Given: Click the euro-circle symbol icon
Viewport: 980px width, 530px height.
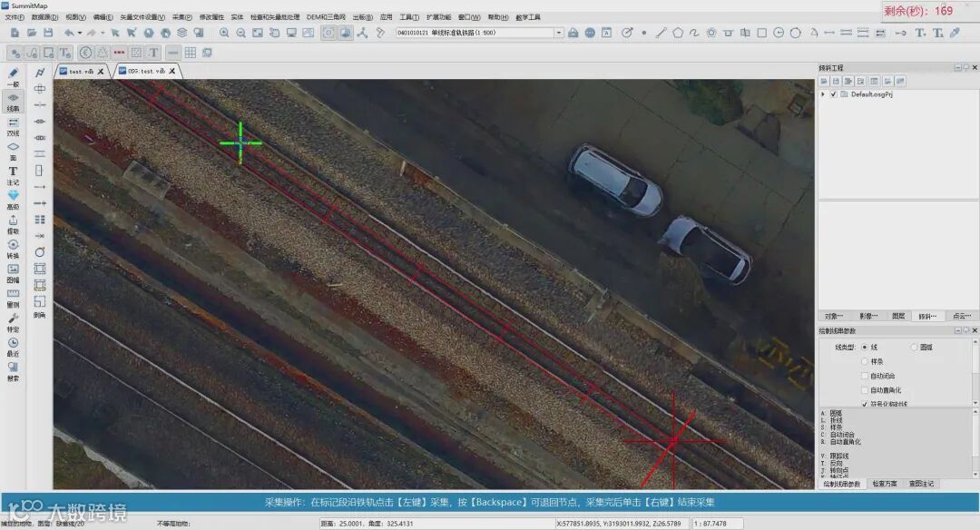Looking at the screenshot, I should pos(85,53).
